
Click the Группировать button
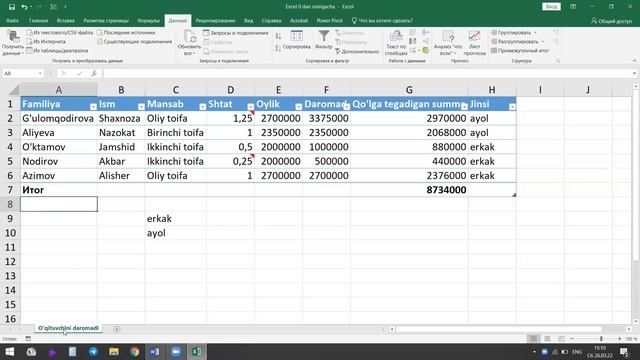pos(511,33)
